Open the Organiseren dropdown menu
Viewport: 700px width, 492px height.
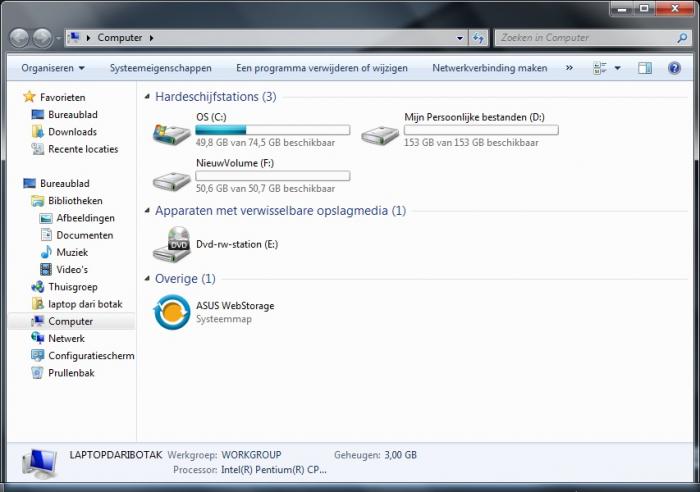click(x=53, y=68)
